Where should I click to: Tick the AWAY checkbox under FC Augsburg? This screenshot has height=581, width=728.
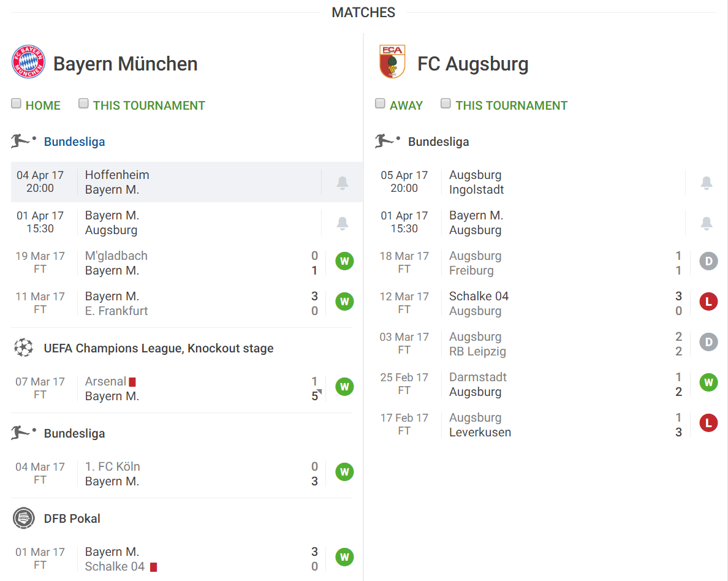[381, 103]
